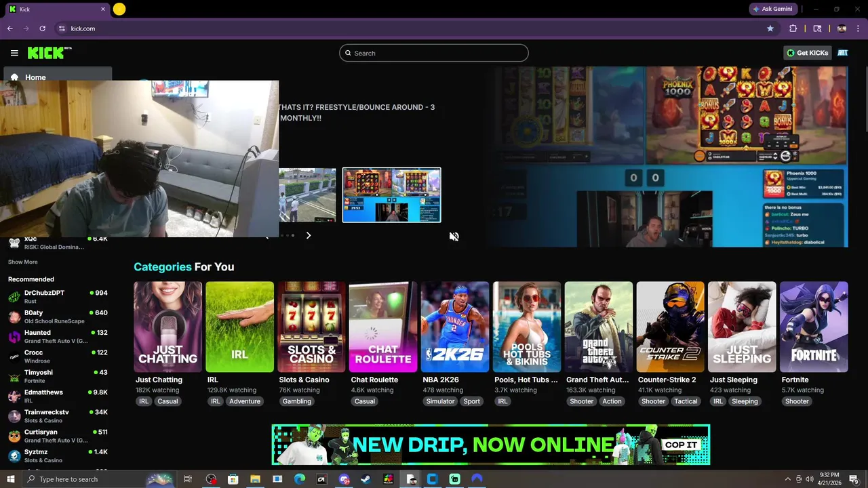The width and height of the screenshot is (868, 488).
Task: Open Task View on taskbar
Action: (x=189, y=479)
